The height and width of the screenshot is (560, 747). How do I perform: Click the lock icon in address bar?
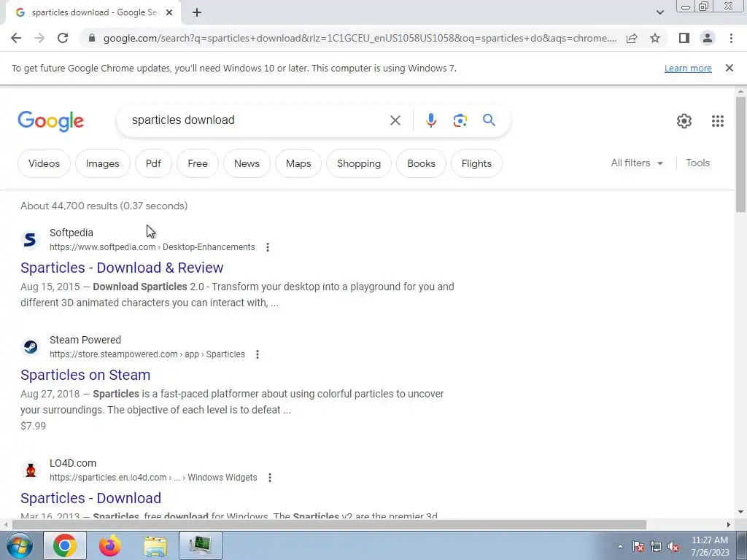(x=92, y=38)
